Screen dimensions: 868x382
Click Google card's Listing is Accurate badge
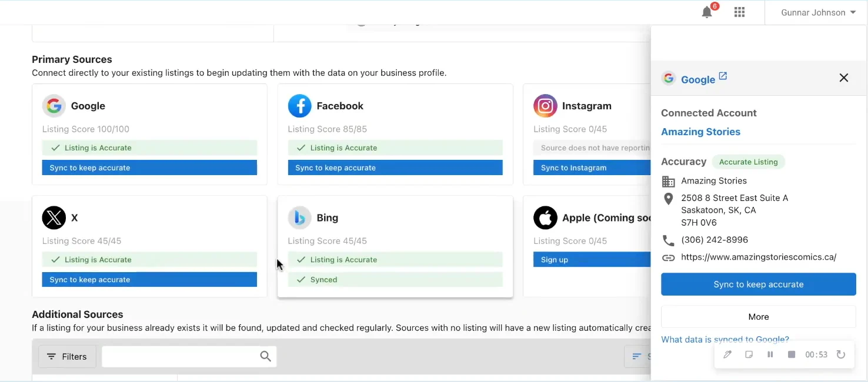[149, 148]
